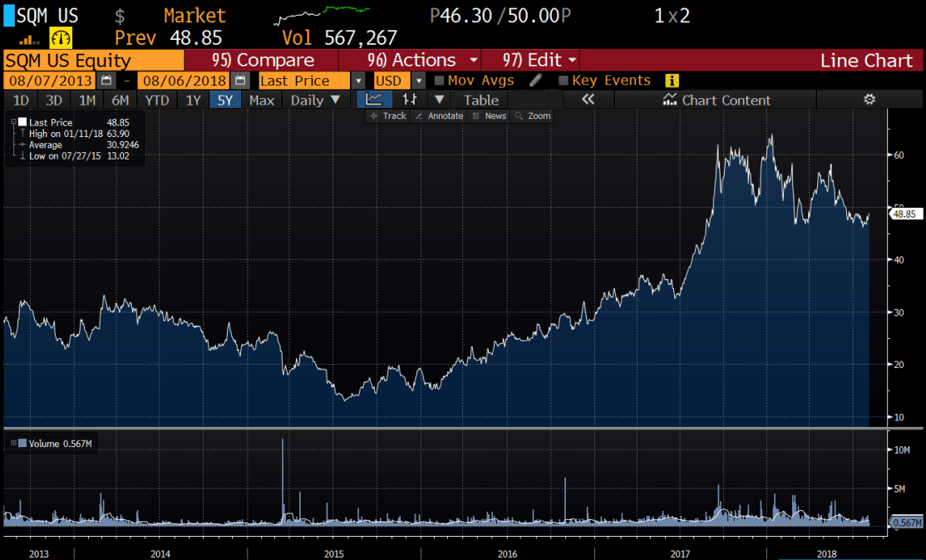Enable the Mov Avgs checkbox
This screenshot has width=926, height=560.
click(x=439, y=81)
